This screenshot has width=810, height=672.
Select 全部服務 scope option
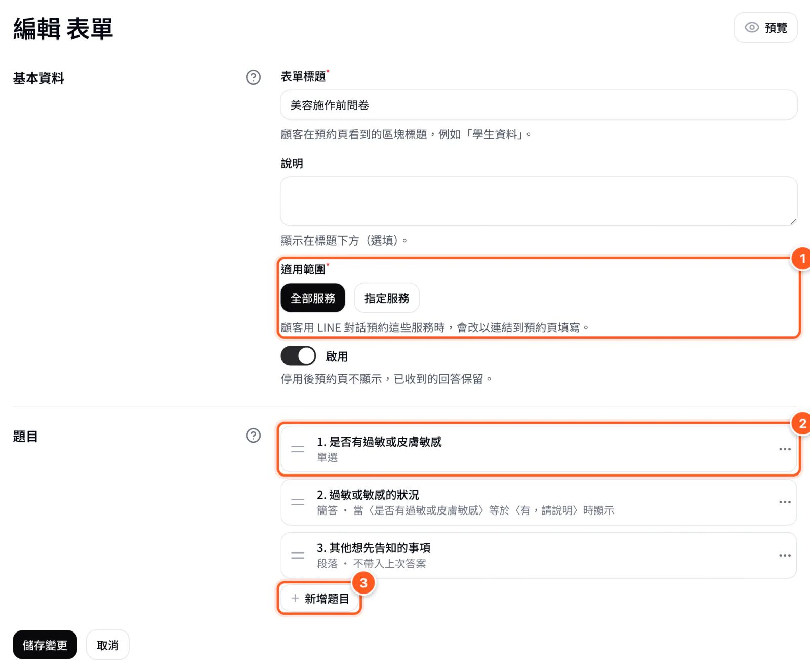313,298
